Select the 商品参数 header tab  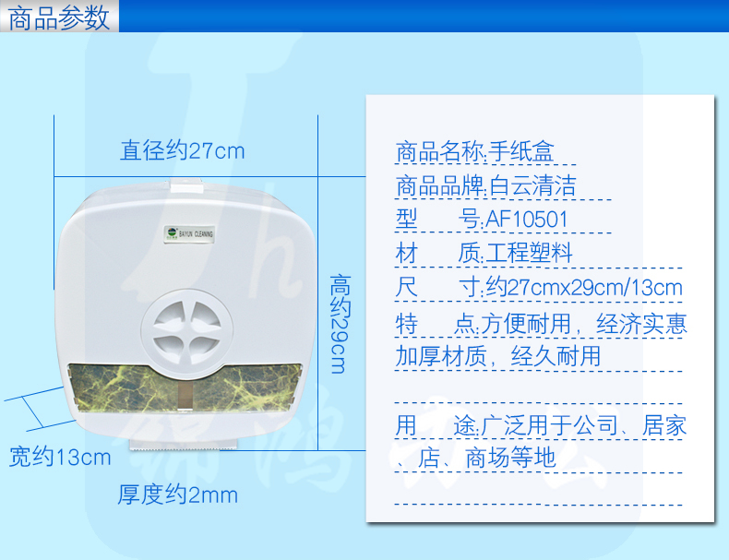point(59,18)
